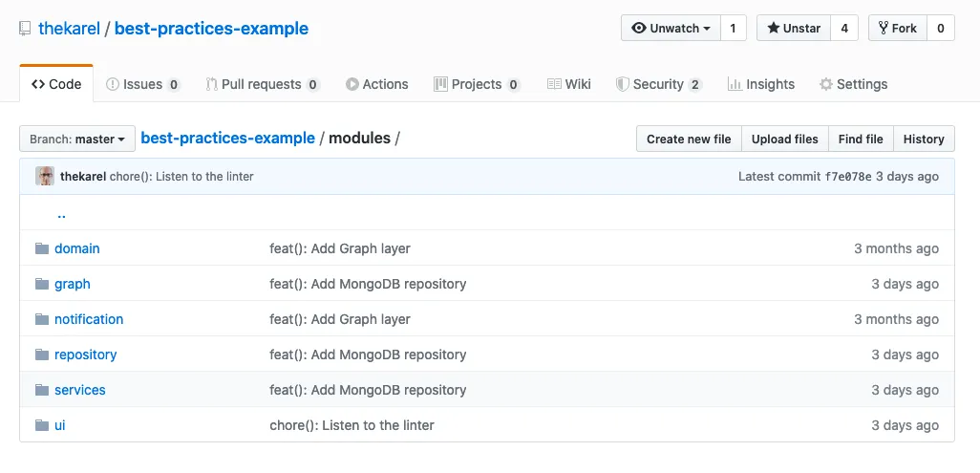The height and width of the screenshot is (473, 980).
Task: Click the Unstar button
Action: coord(794,28)
